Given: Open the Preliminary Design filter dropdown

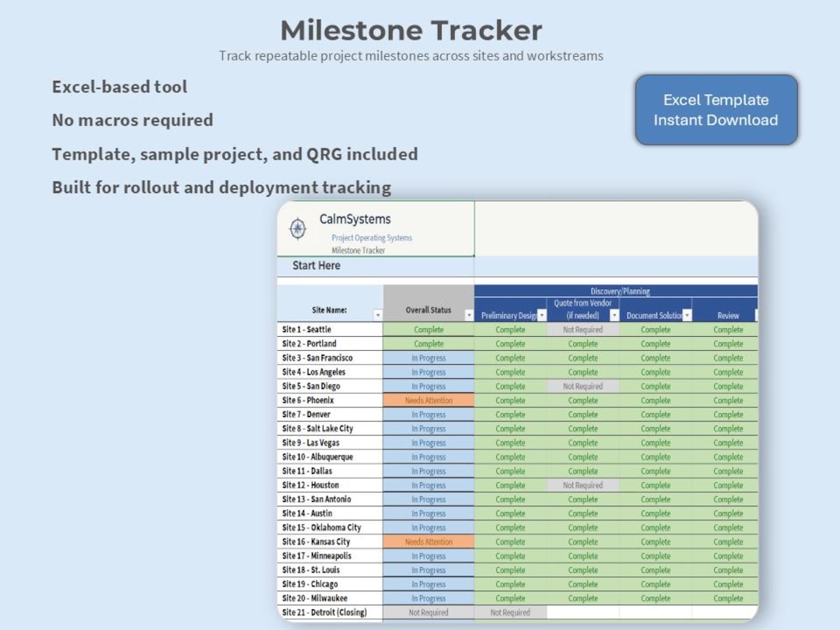Looking at the screenshot, I should coord(541,316).
